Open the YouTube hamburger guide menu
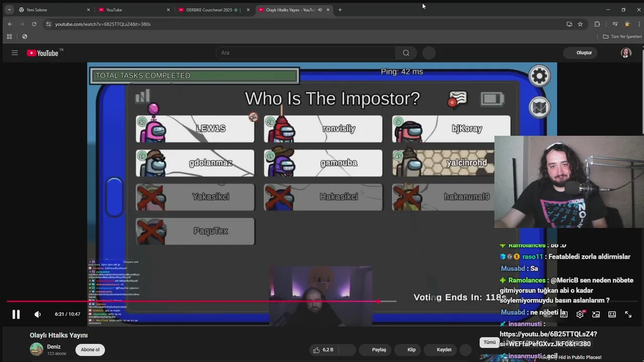The width and height of the screenshot is (644, 362). (15, 53)
